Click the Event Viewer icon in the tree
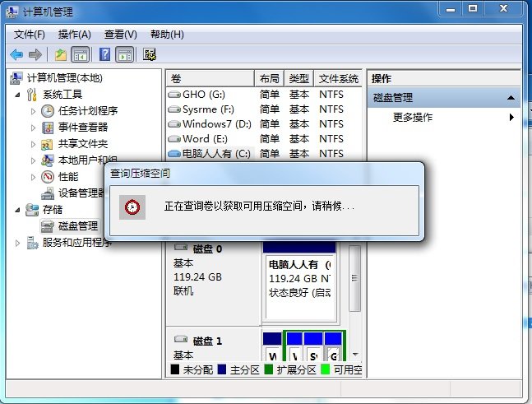Viewport: 532px width, 404px height. point(48,128)
